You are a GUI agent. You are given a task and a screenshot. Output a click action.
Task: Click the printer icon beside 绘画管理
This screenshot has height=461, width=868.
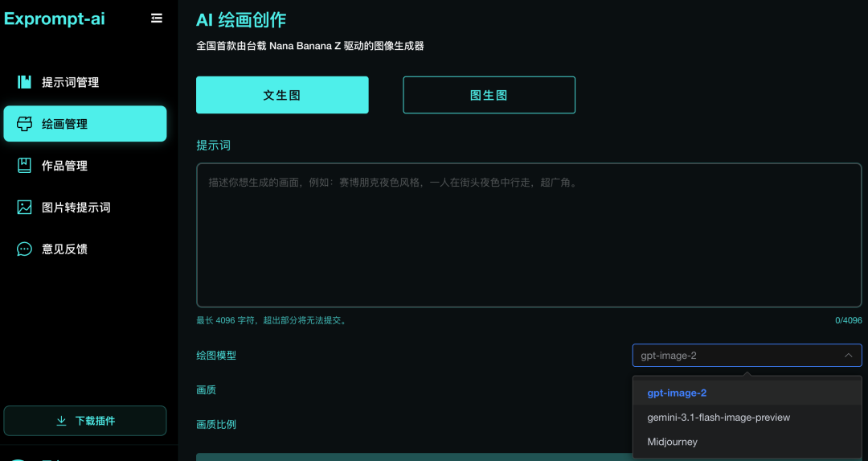click(x=25, y=124)
